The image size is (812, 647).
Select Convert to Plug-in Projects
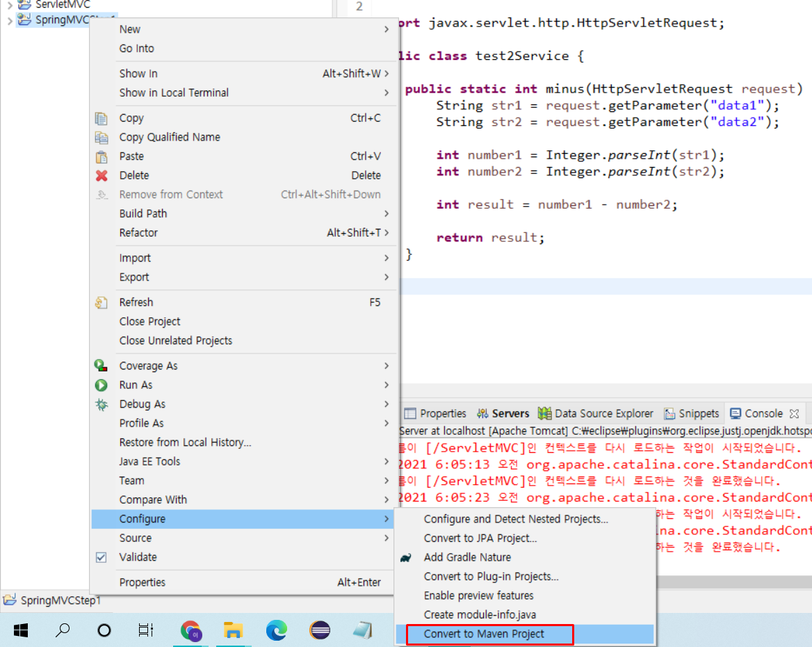coord(525,577)
